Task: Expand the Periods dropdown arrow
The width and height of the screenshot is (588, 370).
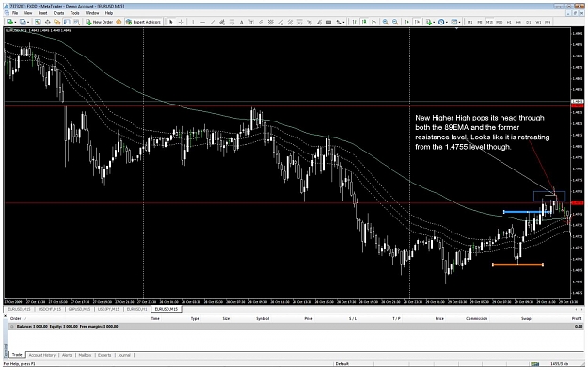Action: [x=447, y=22]
